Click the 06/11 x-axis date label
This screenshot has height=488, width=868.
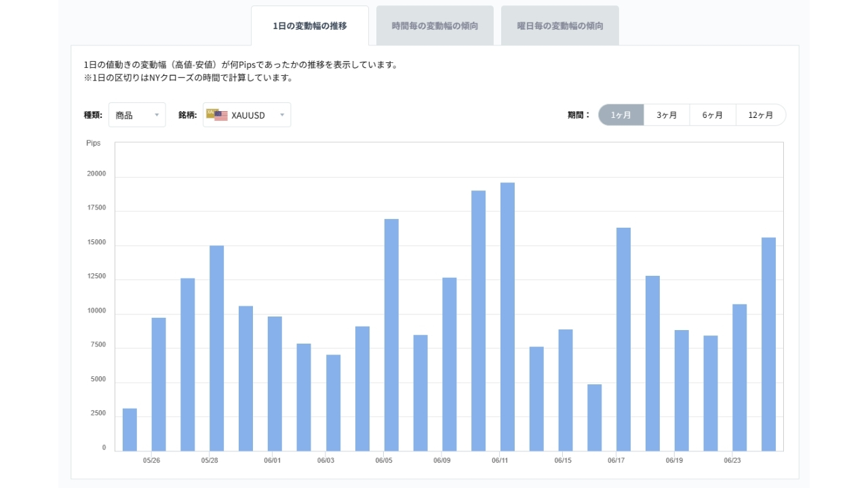(x=500, y=460)
